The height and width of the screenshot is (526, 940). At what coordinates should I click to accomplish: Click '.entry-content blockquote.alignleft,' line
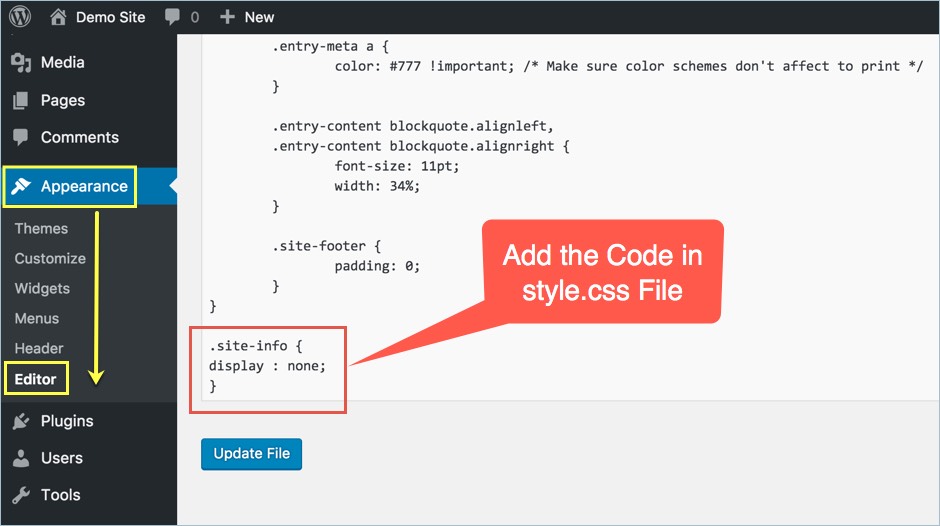413,126
